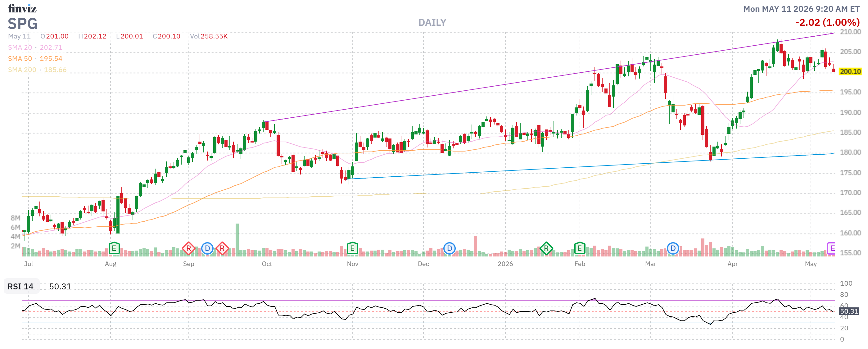Click the SPG ticker symbol
Image resolution: width=868 pixels, height=349 pixels.
point(23,24)
